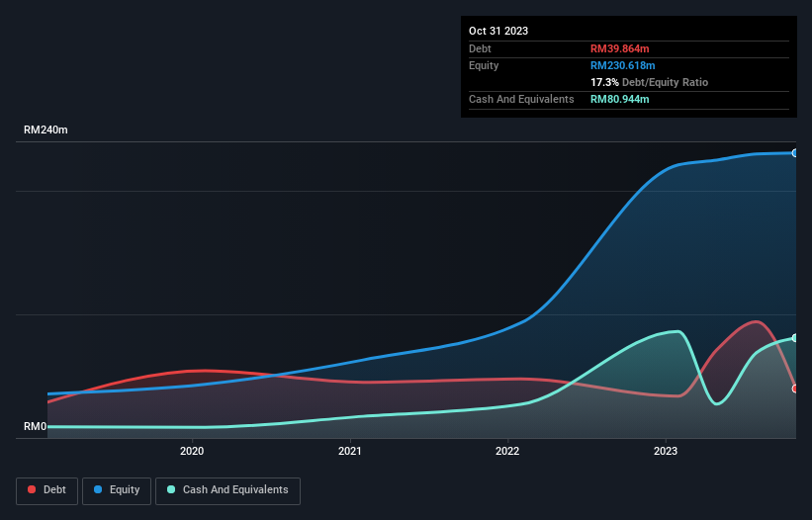The image size is (812, 520).
Task: Click the blue Equity legend dot
Action: pos(98,489)
